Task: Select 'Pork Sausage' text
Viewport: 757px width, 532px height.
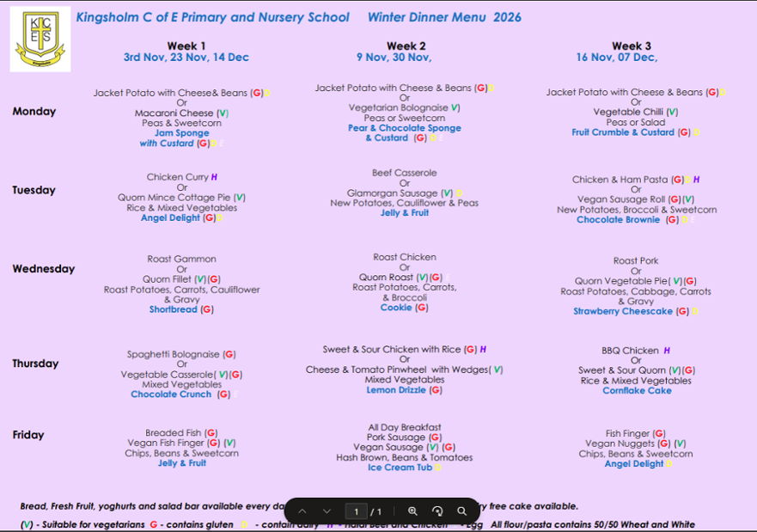Action: tap(396, 437)
